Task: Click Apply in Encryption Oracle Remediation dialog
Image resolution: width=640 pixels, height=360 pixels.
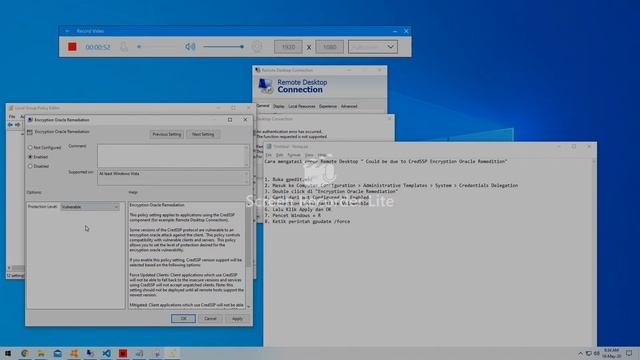Action: pos(237,318)
